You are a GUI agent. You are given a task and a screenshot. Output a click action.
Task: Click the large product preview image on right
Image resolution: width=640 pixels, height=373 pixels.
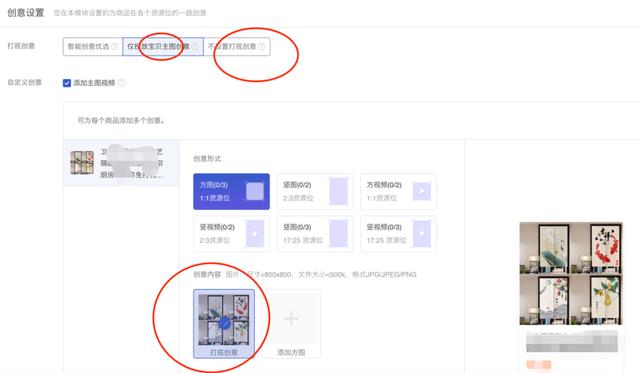[571, 273]
